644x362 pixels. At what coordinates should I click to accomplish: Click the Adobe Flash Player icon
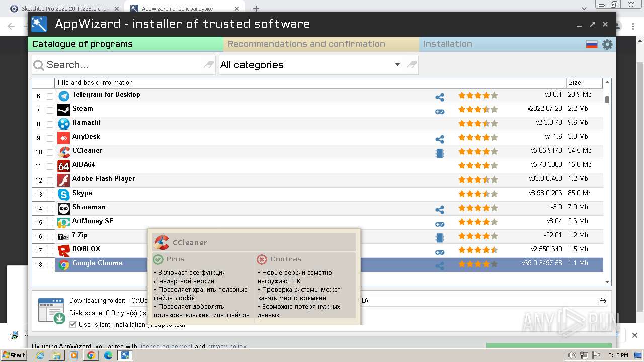click(x=64, y=180)
